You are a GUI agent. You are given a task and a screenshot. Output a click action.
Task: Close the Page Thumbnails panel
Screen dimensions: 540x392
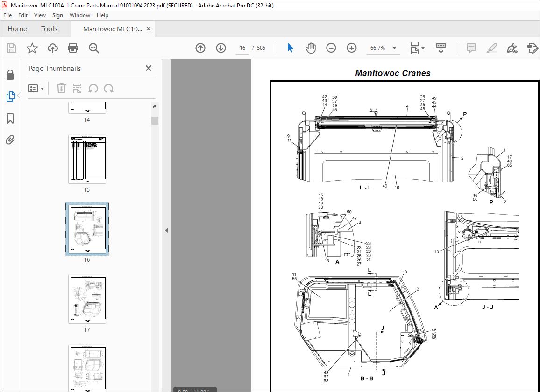[149, 68]
